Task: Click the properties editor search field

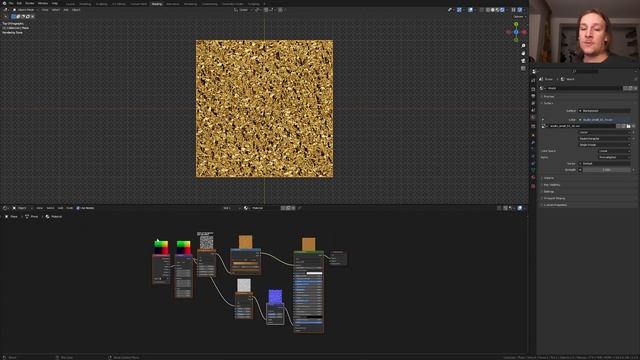Action: (586, 71)
